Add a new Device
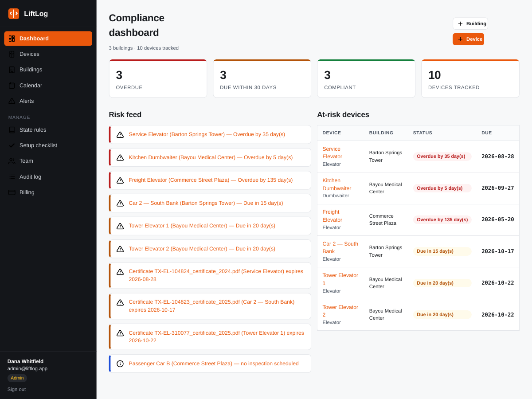 [469, 39]
